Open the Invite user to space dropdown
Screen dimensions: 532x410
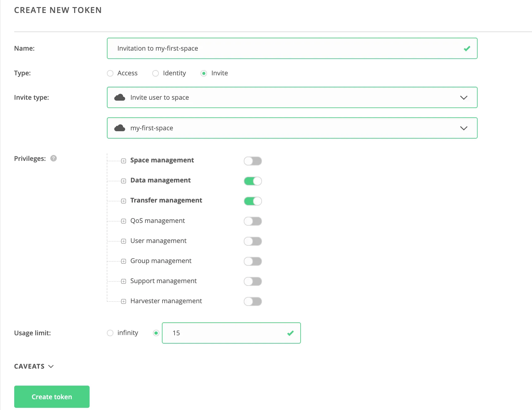463,98
